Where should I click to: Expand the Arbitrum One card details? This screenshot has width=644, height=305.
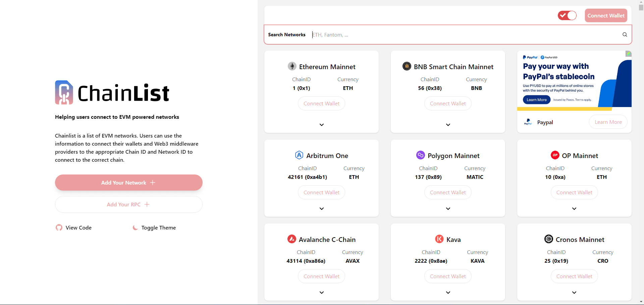[x=322, y=209]
